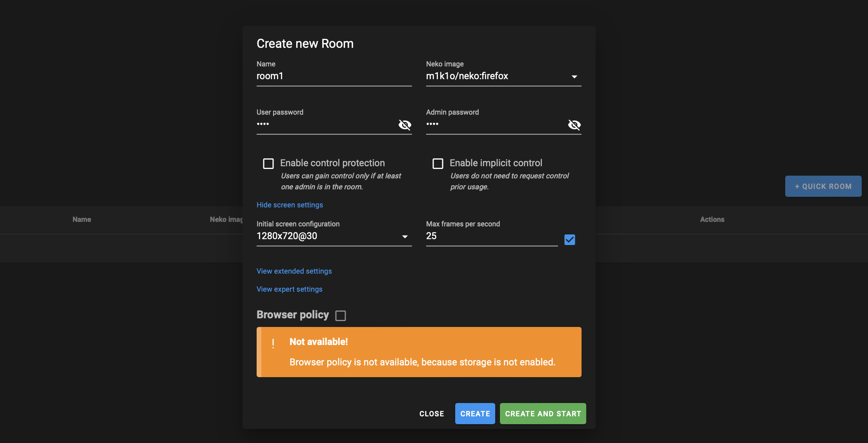Reveal the user password with eye icon
This screenshot has height=443, width=868.
pos(405,125)
